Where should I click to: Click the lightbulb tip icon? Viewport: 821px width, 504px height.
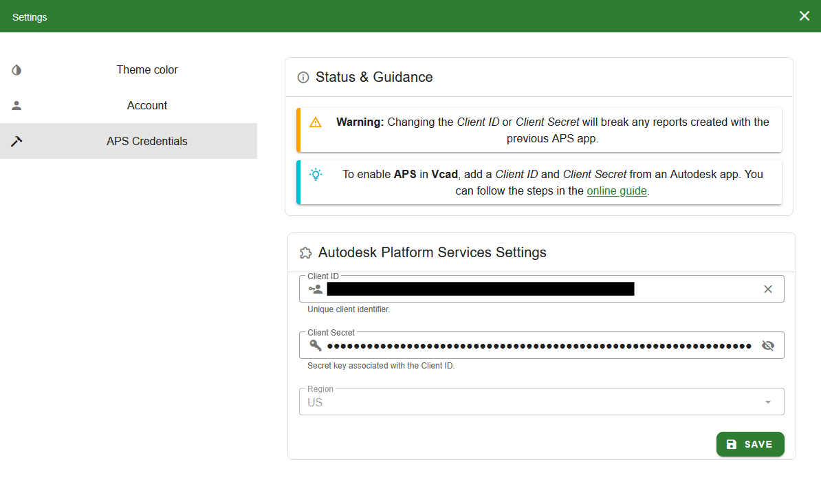pyautogui.click(x=316, y=175)
